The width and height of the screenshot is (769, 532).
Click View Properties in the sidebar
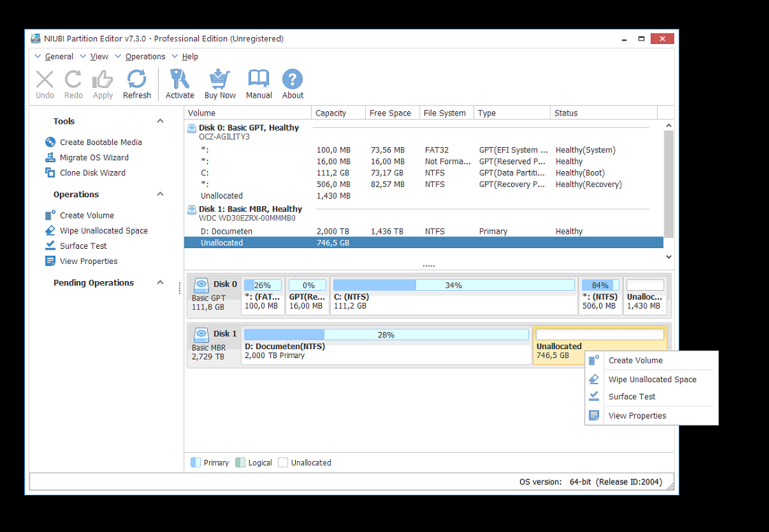point(88,261)
